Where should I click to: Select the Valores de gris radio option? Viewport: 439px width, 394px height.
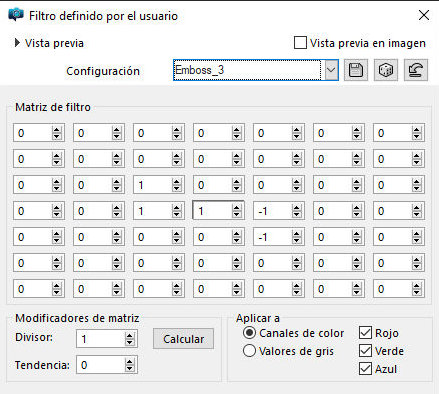point(249,351)
